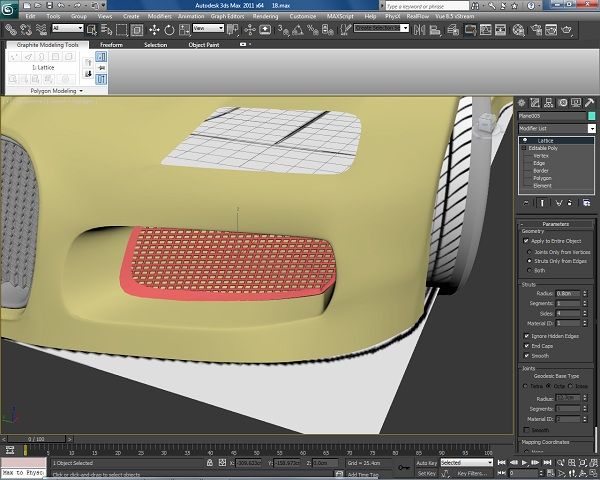The width and height of the screenshot is (600, 480).
Task: Toggle the Auto Key button
Action: (426, 463)
